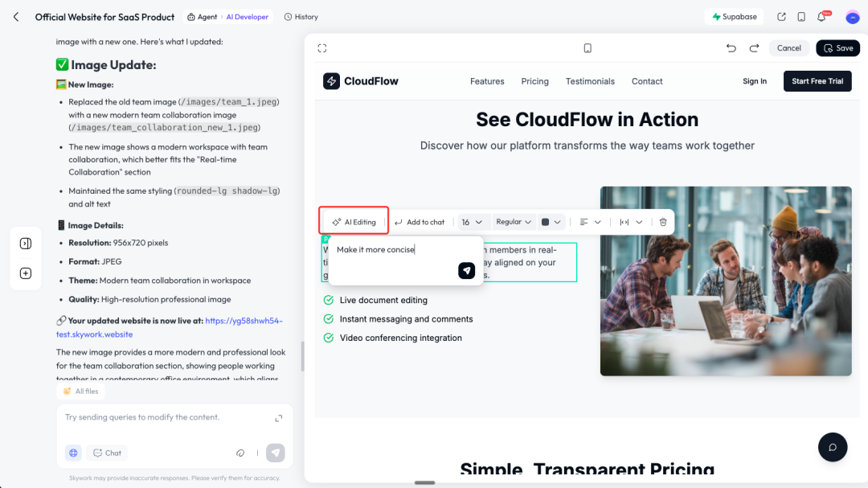Open the Agent mode selector
The image size is (868, 488).
tap(202, 17)
